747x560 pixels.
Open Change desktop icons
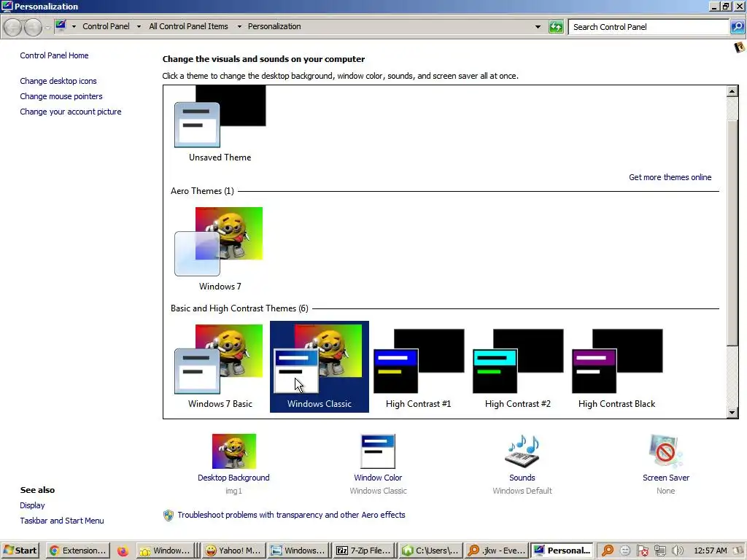click(58, 81)
